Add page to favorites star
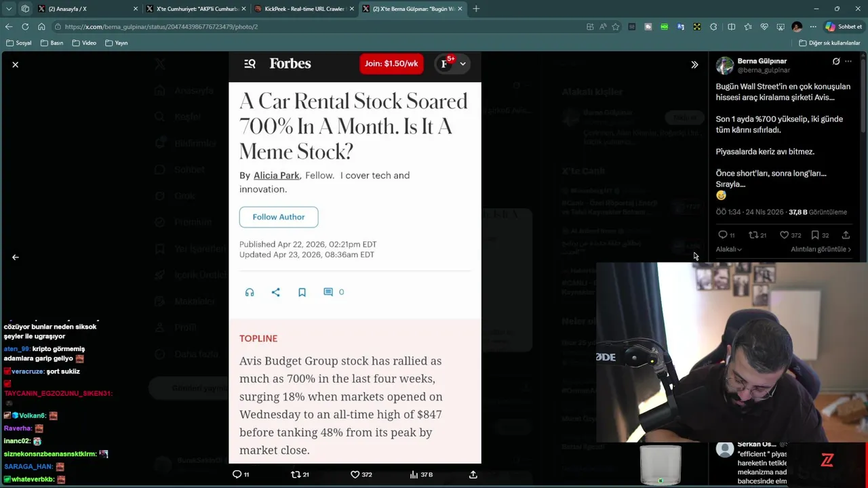The image size is (868, 488). (x=615, y=26)
